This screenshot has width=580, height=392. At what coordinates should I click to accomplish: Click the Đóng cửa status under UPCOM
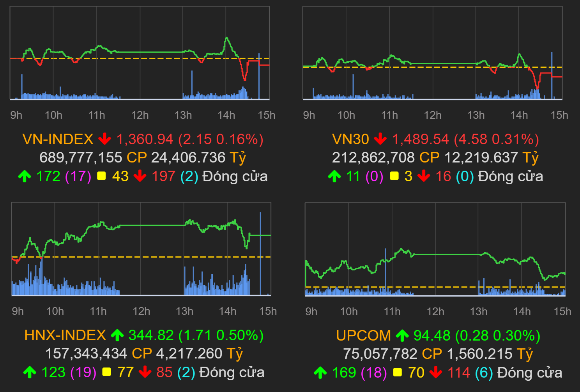pyautogui.click(x=530, y=373)
